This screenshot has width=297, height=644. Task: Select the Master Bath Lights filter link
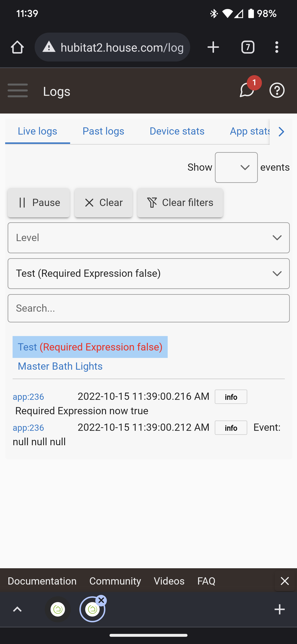(x=60, y=366)
